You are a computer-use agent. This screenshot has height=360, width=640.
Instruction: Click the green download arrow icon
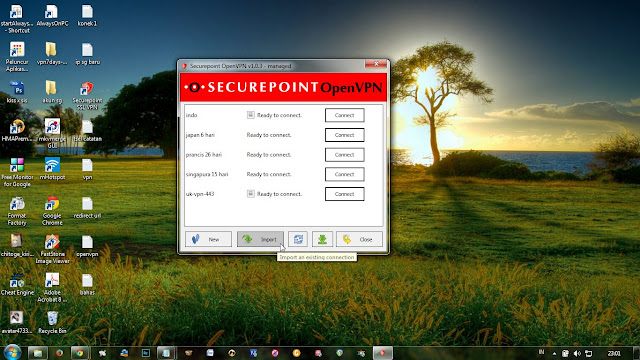click(322, 239)
